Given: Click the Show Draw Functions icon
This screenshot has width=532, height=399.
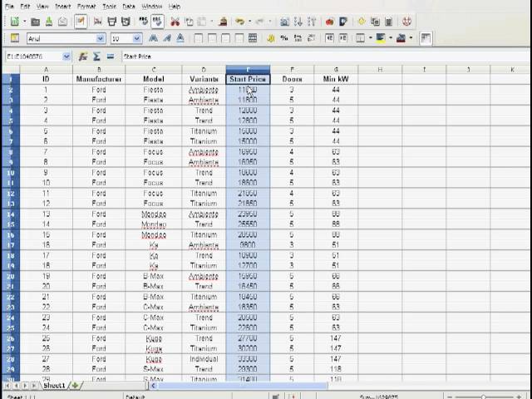Looking at the screenshot, I should pyautogui.click(x=343, y=22).
